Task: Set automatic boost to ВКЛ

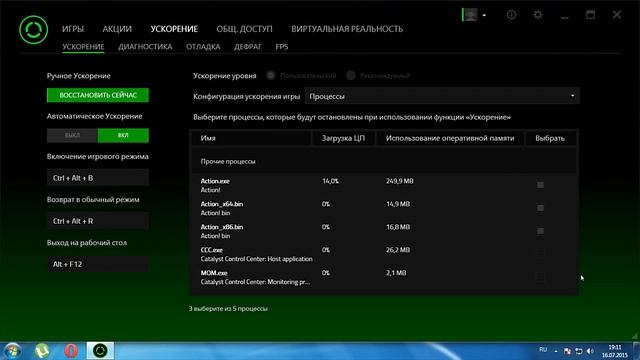Action: [123, 136]
